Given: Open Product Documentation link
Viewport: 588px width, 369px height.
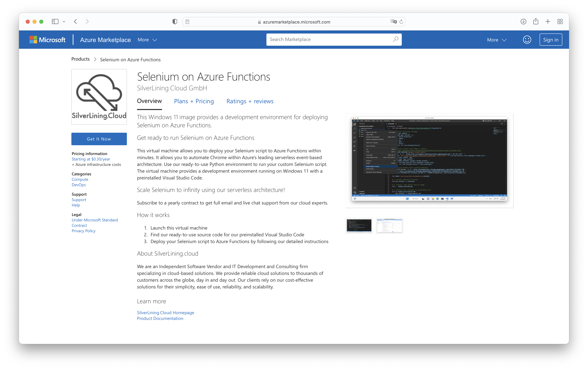Looking at the screenshot, I should coord(160,319).
